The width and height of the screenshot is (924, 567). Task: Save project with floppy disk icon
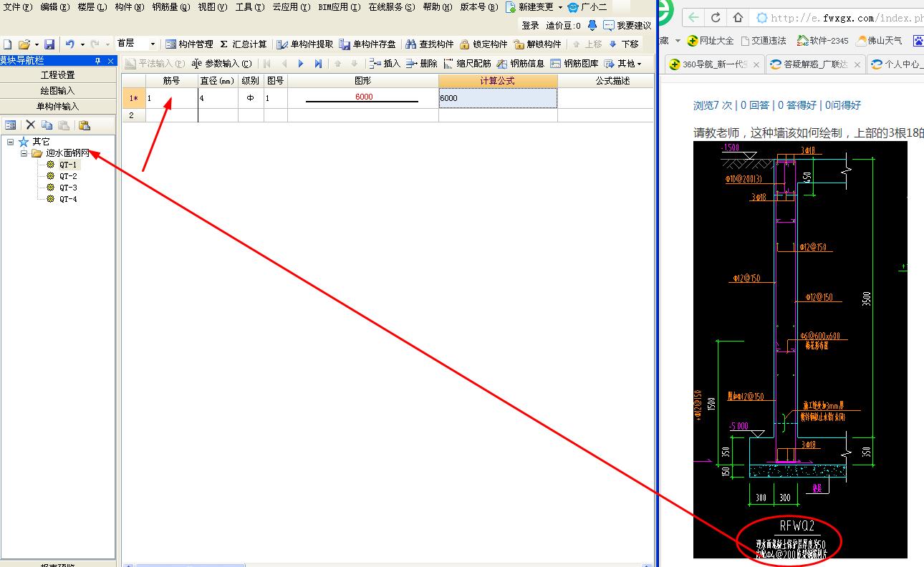coord(49,44)
